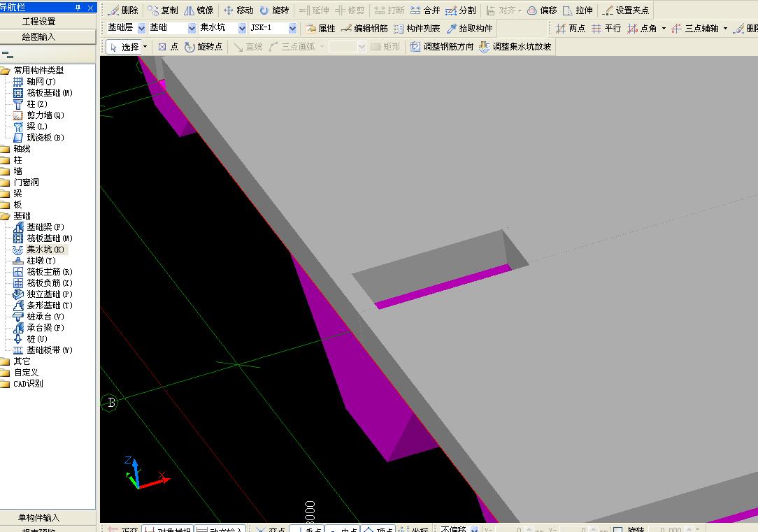Open the dropdown arrow next to 选择
758x532 pixels.
click(145, 47)
